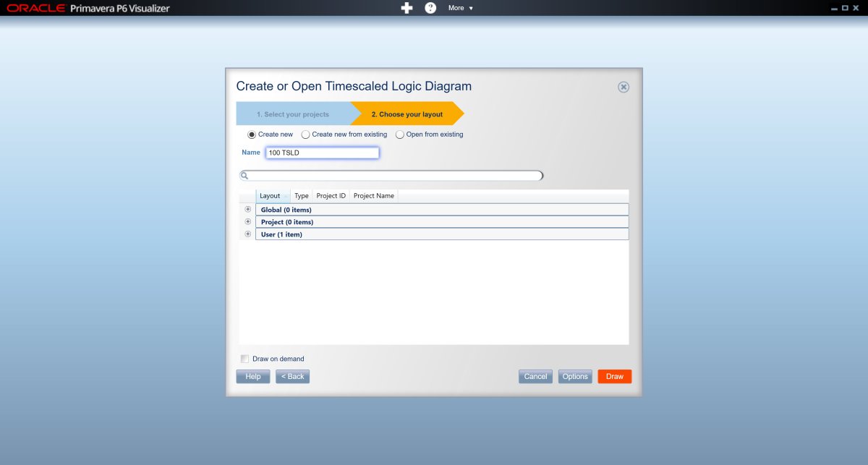868x465 pixels.
Task: Select the Open from existing option
Action: pos(400,135)
